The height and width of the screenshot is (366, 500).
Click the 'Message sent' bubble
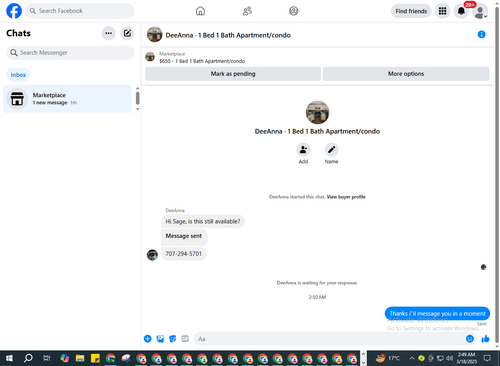tap(184, 237)
